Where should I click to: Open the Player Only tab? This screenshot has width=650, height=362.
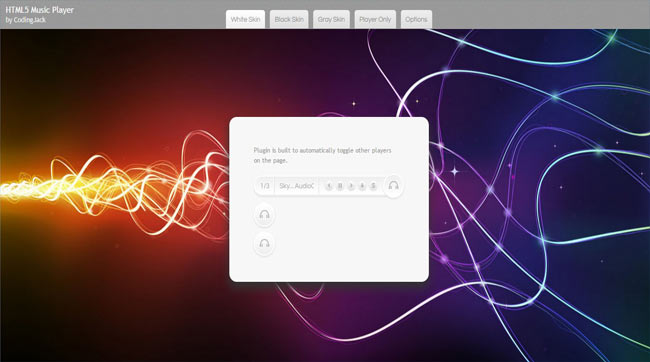pos(375,19)
